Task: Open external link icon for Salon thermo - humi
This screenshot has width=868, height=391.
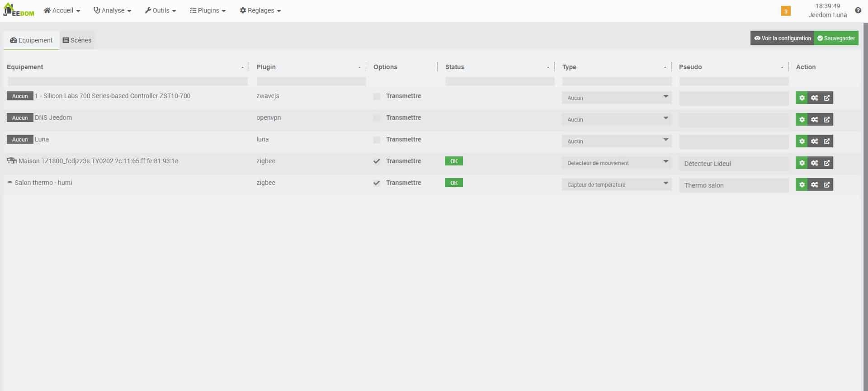Action: pyautogui.click(x=827, y=184)
